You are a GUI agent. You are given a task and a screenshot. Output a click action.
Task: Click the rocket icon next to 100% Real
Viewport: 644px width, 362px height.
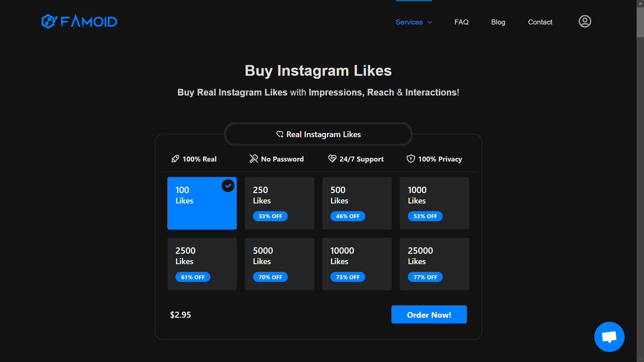click(x=175, y=159)
